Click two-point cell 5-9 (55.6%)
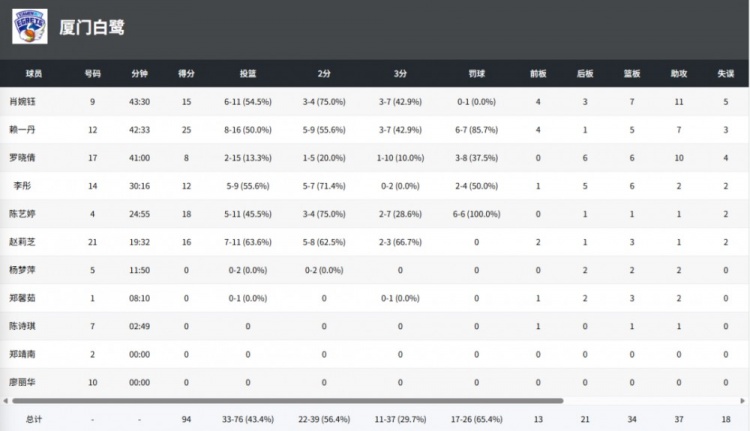Viewport: 750px width, 431px height. 324,130
